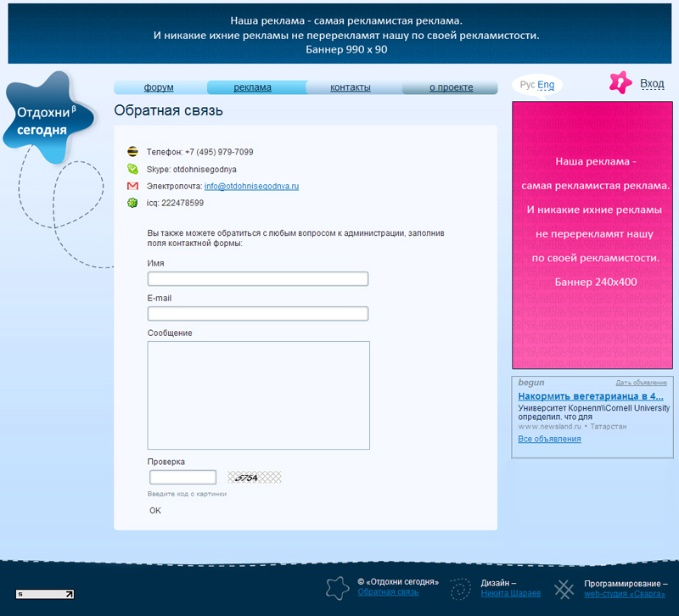Open the Все объявления link
679x616 pixels.
click(x=549, y=439)
